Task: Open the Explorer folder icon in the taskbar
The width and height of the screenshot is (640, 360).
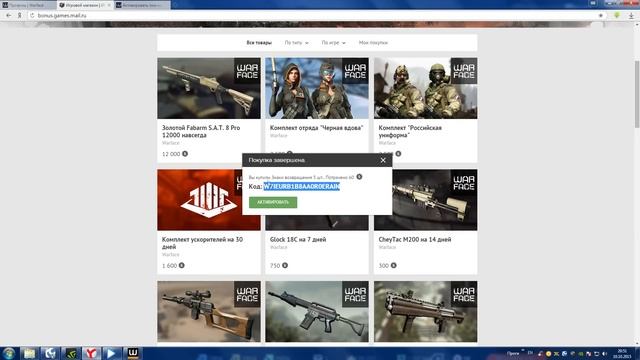Action: (x=29, y=353)
